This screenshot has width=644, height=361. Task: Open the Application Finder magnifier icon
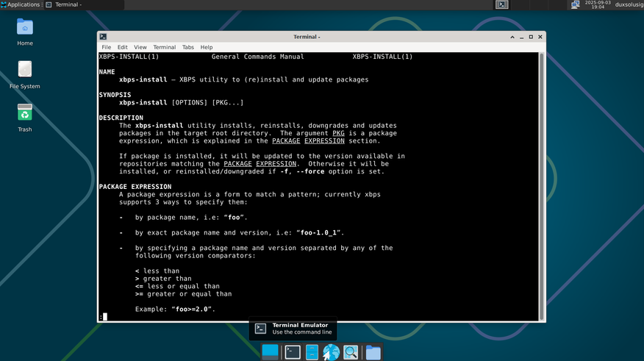click(x=351, y=352)
